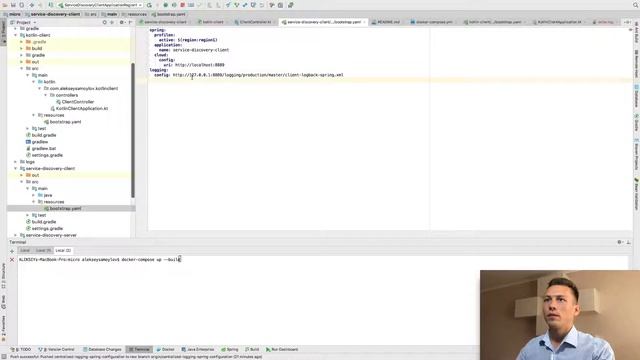
Task: Open terminal panel settings gear
Action: click(x=620, y=242)
